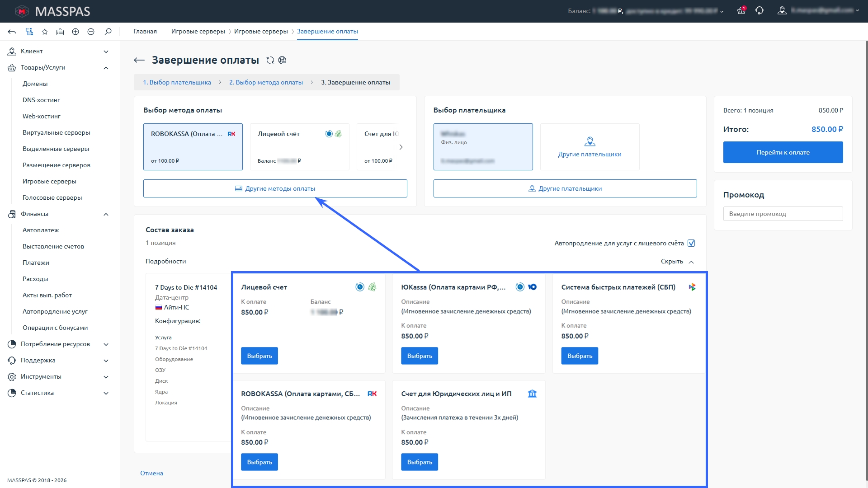
Task: Click the Отмена link
Action: [x=151, y=474]
